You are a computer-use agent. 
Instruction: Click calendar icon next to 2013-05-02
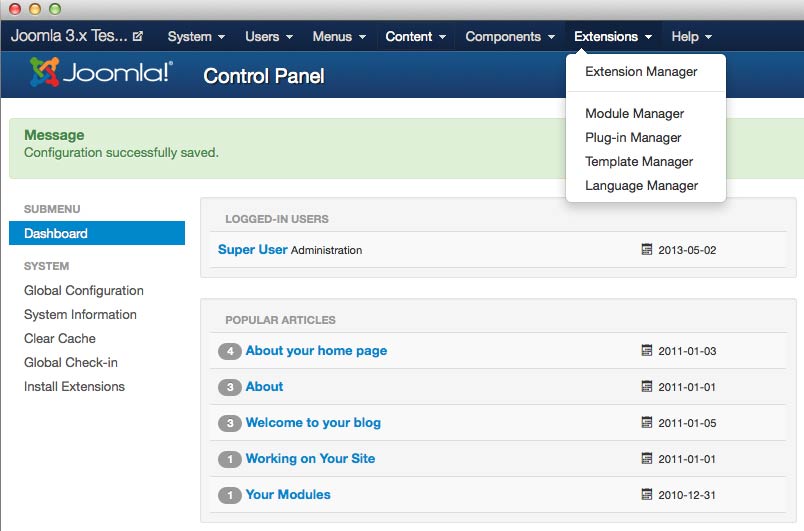(x=646, y=249)
